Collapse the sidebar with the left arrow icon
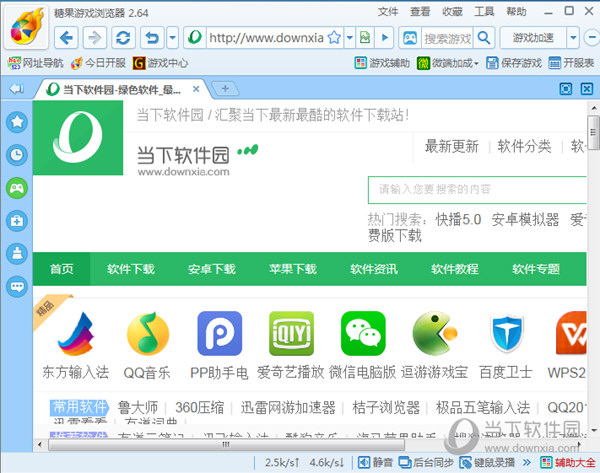The height and width of the screenshot is (473, 600). tap(17, 89)
